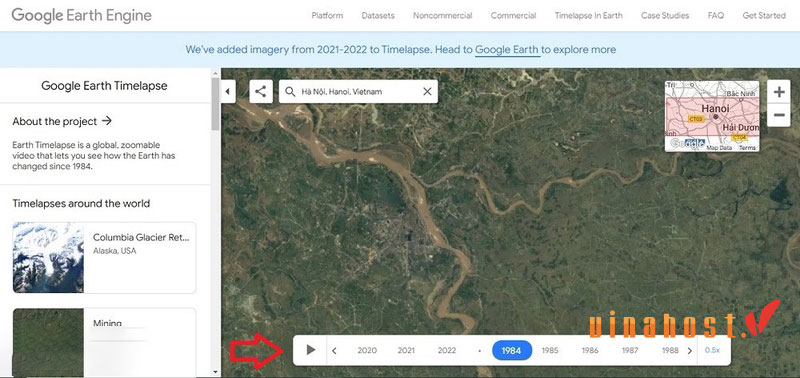
Task: Play the timelapse animation
Action: coord(311,350)
